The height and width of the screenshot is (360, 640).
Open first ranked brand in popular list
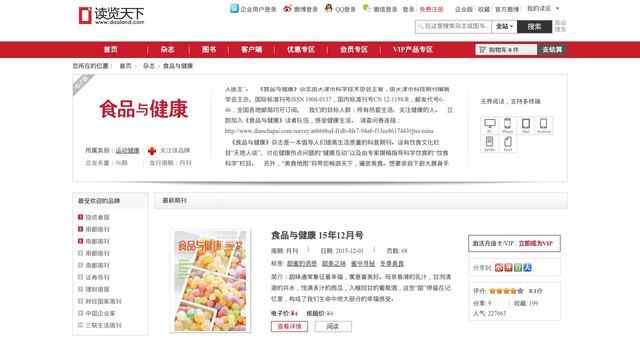click(97, 218)
